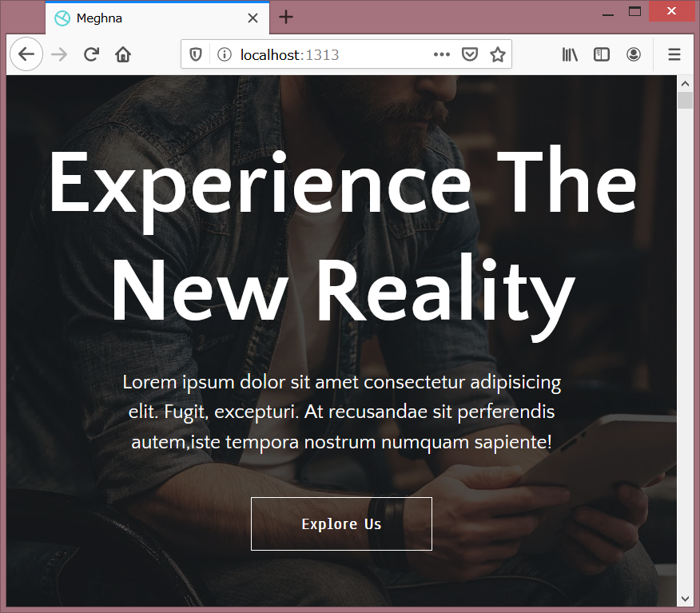Save page to Pocket
Screen dimensions: 700x613
click(x=470, y=54)
